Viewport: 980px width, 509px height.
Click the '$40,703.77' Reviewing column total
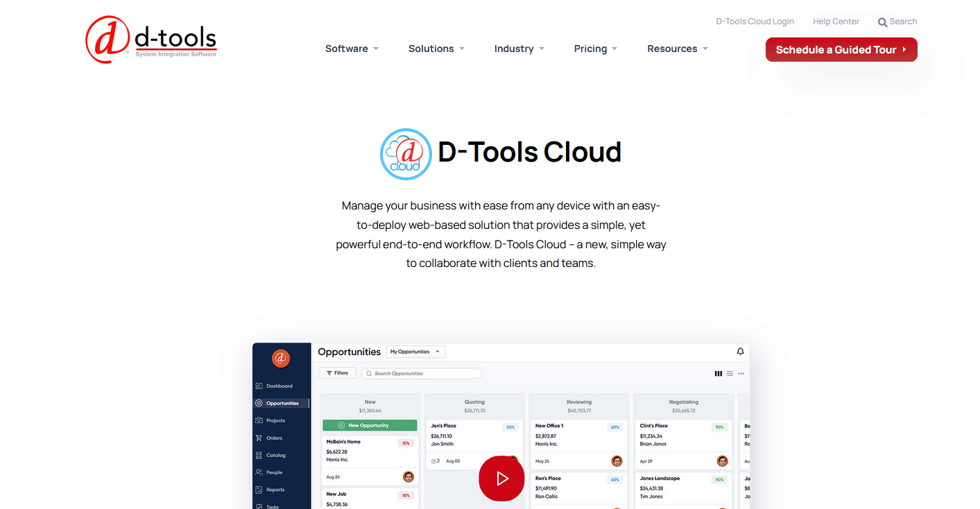(x=579, y=411)
